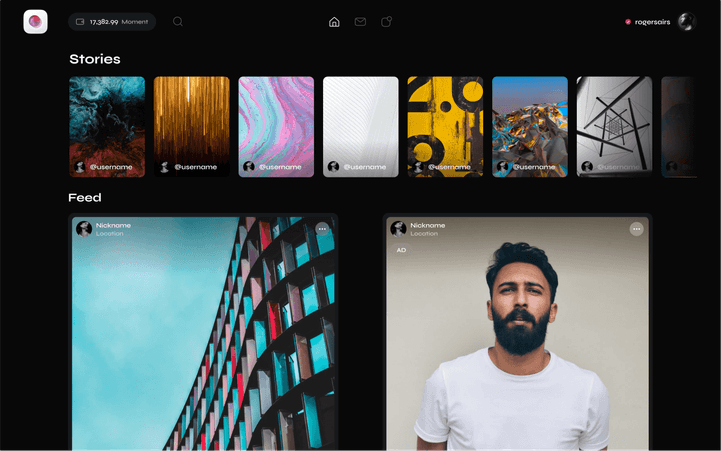Go to the Home icon

point(334,22)
